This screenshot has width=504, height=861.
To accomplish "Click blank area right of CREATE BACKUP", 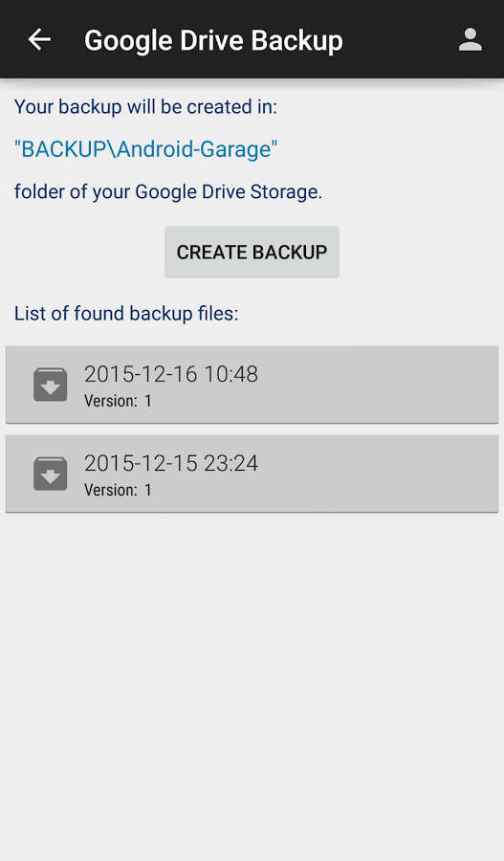I will (422, 252).
